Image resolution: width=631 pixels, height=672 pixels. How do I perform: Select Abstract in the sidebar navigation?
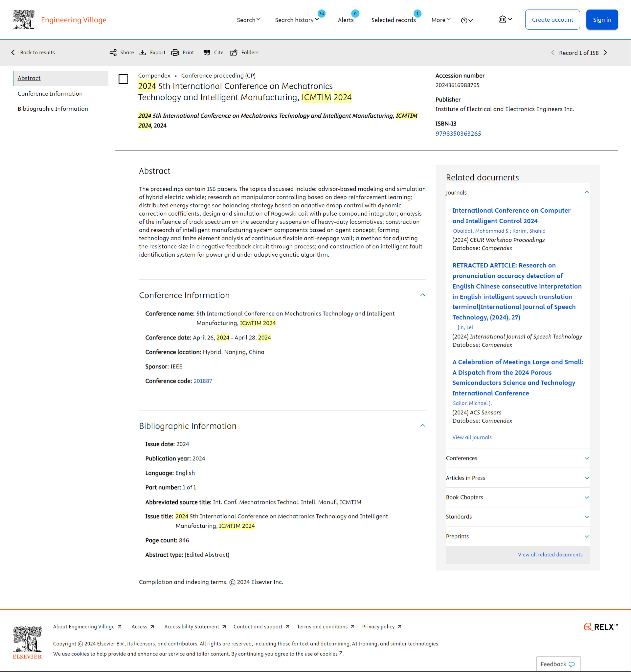click(x=29, y=78)
